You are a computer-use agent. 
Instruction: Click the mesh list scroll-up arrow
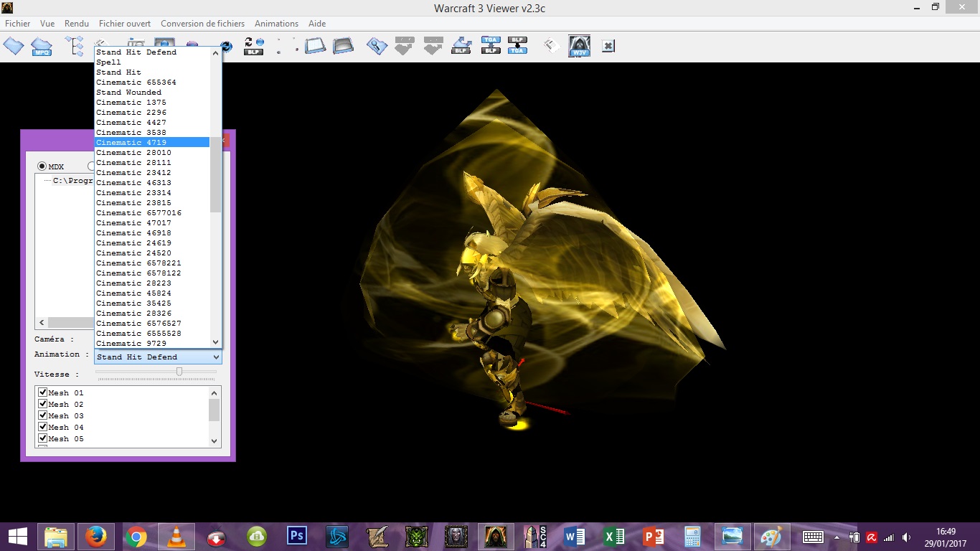(214, 392)
